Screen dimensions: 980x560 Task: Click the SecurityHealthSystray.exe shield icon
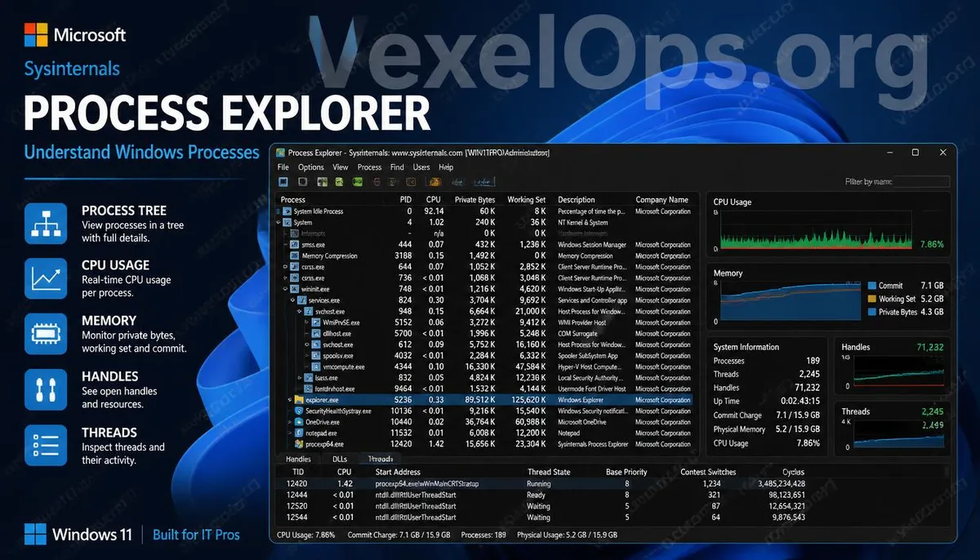pos(299,411)
